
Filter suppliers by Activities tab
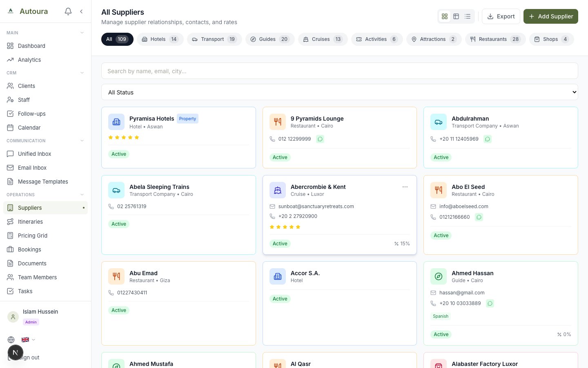click(377, 39)
